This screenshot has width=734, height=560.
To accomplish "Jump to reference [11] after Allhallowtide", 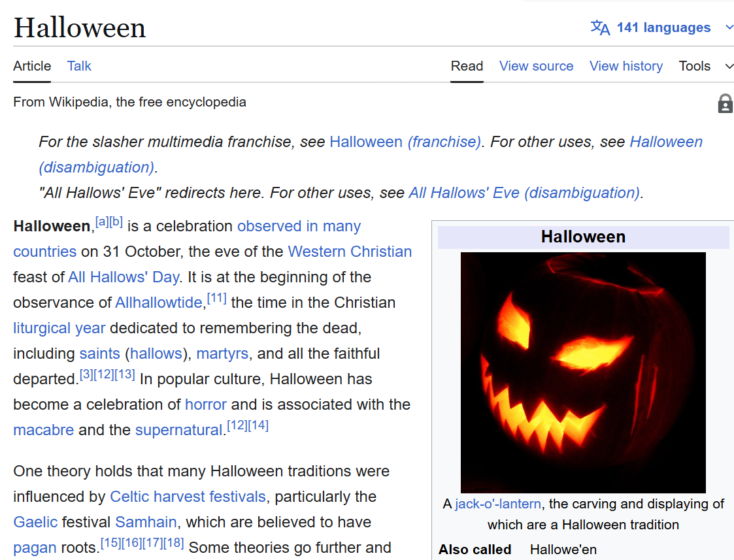I will (x=217, y=298).
